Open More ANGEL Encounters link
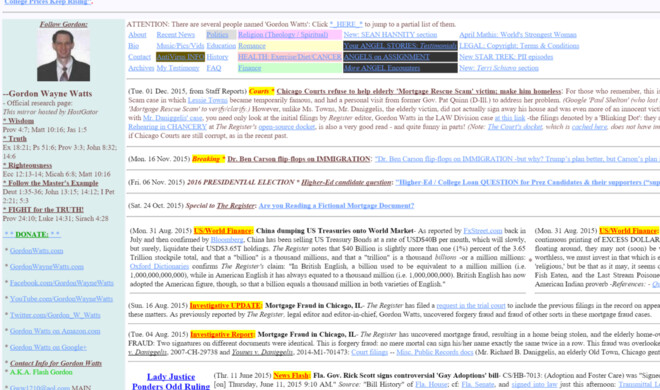Screen dimensions: 660x390 tap(382, 68)
